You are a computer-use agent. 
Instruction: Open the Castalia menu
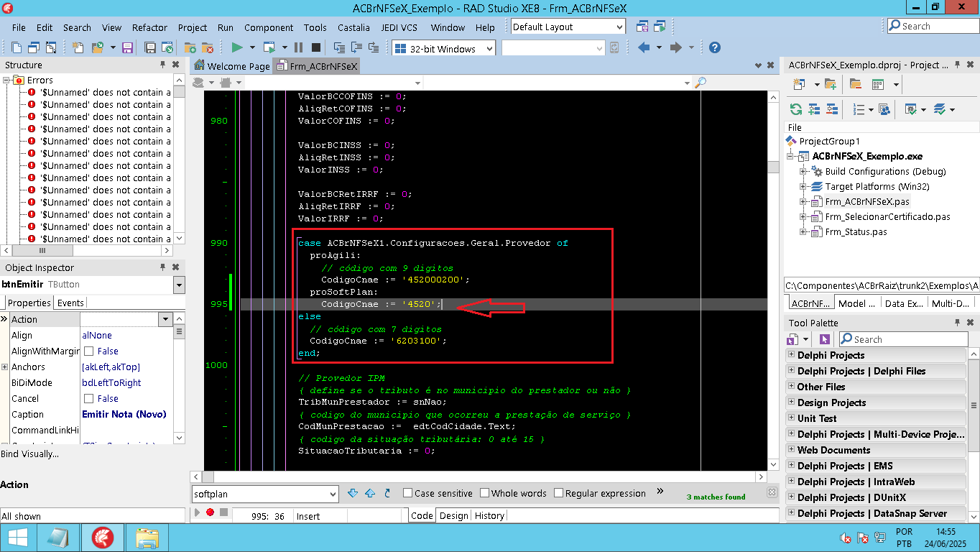[353, 27]
